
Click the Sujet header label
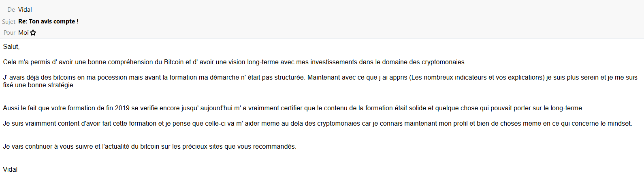tap(9, 21)
